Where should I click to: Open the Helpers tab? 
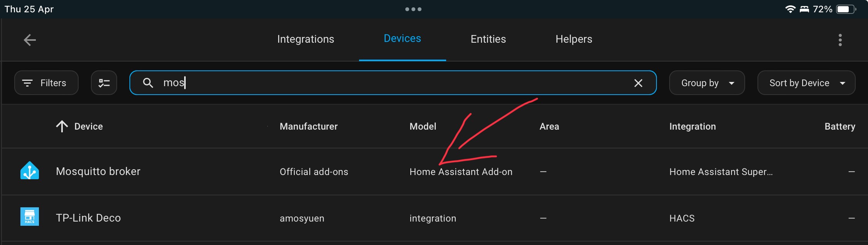pyautogui.click(x=574, y=39)
